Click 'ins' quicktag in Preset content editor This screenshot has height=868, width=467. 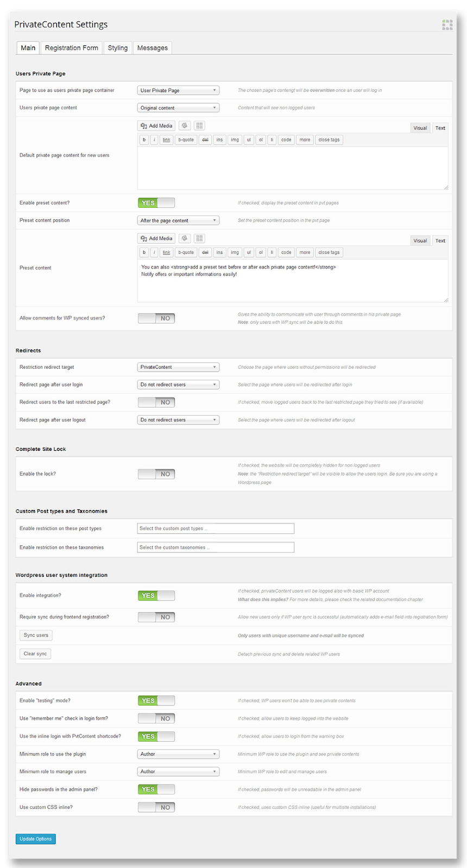[x=219, y=252]
